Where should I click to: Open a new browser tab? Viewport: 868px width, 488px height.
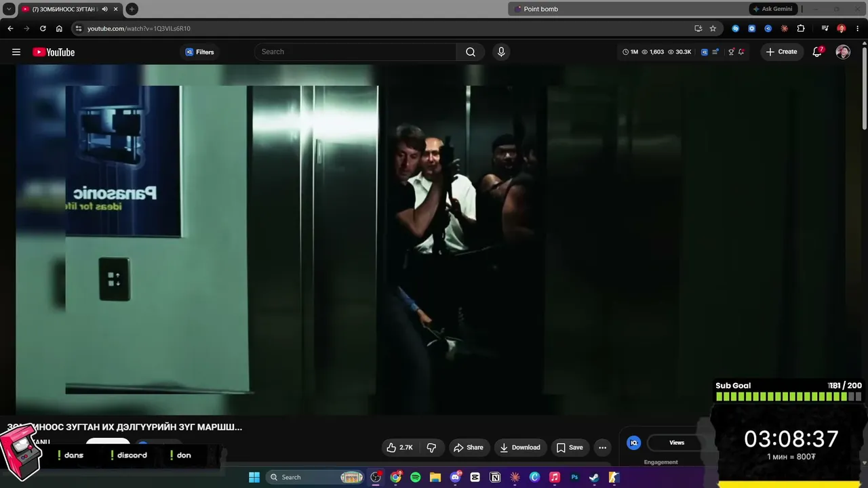[132, 9]
